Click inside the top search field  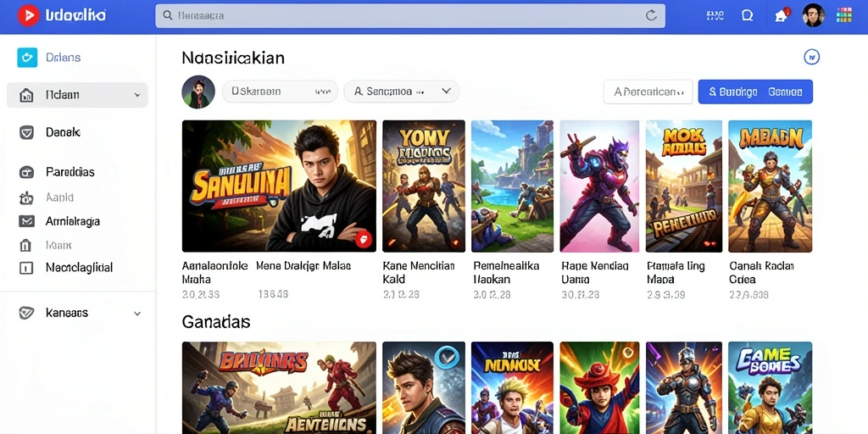pos(410,16)
